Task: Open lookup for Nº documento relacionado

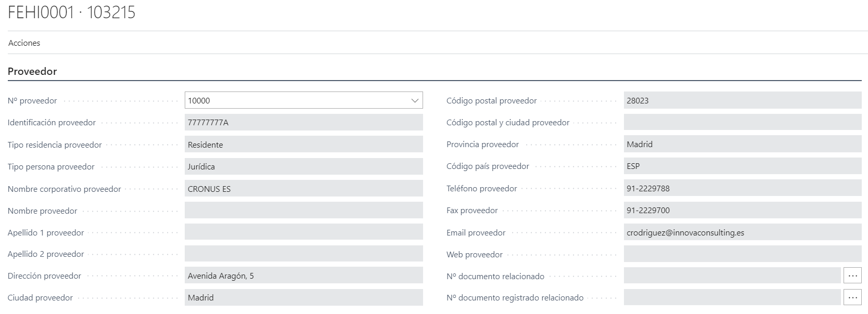Action: (x=852, y=276)
